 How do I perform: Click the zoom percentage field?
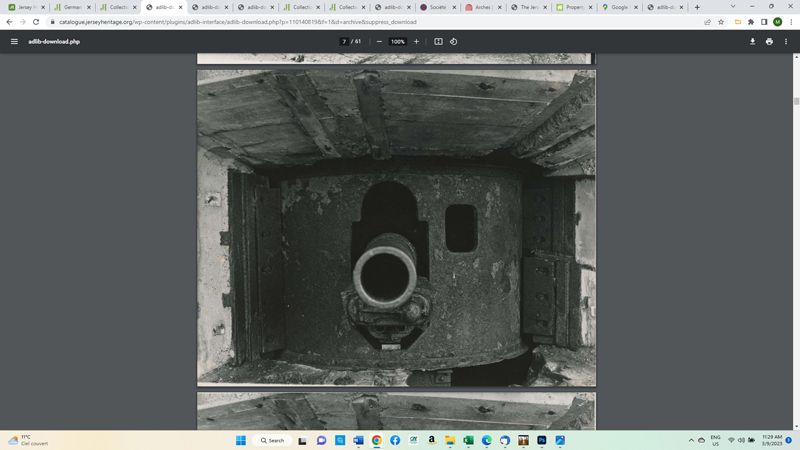coord(398,42)
